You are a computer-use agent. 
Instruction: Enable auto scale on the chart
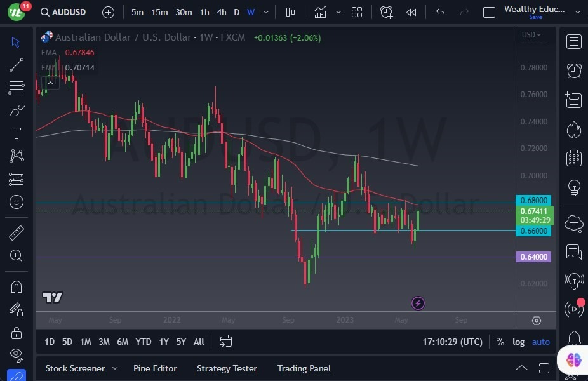pos(540,342)
